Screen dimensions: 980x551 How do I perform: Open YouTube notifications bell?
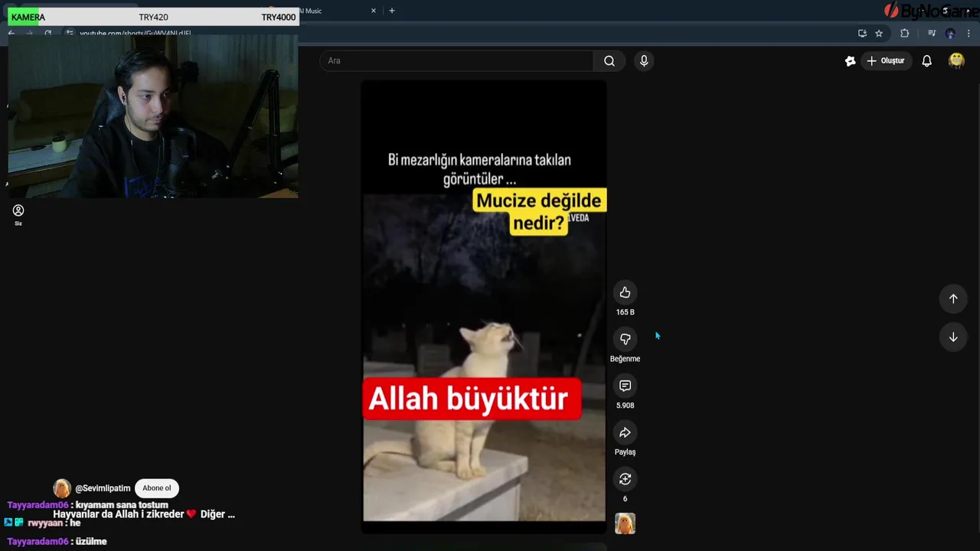tap(926, 60)
